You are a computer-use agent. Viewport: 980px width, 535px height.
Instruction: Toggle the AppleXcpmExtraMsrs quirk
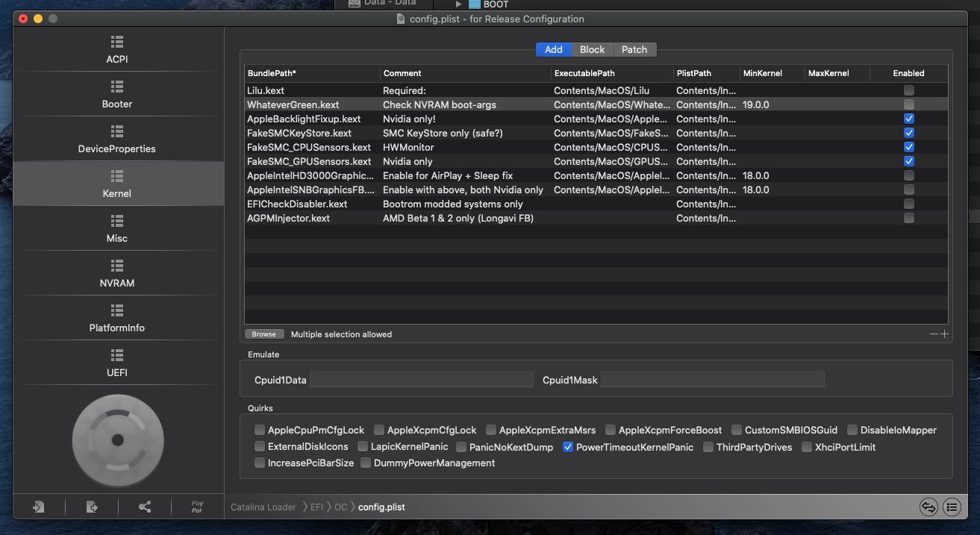(491, 430)
